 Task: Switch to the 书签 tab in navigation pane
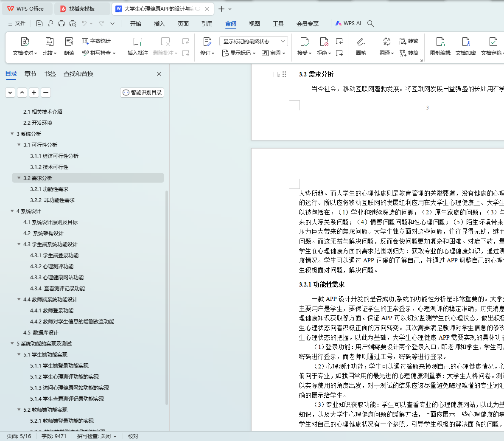[50, 74]
